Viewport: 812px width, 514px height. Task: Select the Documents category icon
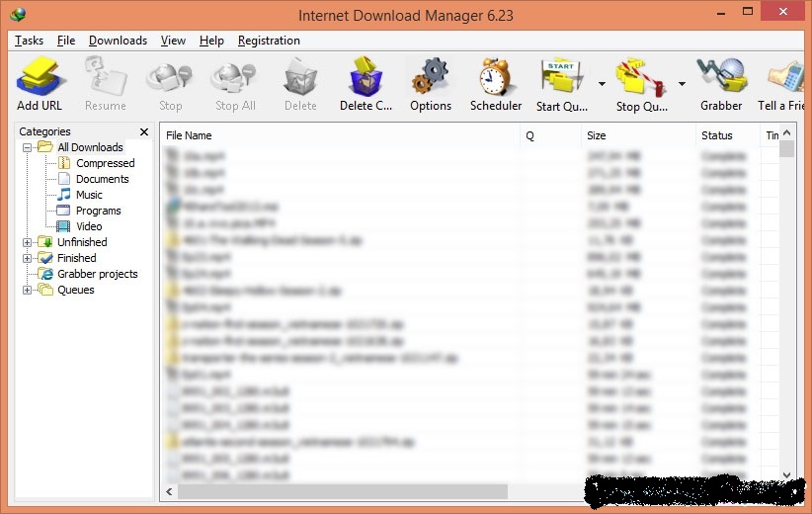pos(63,179)
